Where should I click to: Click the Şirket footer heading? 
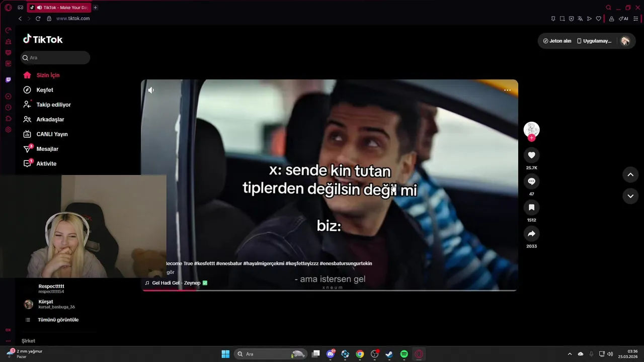[x=28, y=341]
